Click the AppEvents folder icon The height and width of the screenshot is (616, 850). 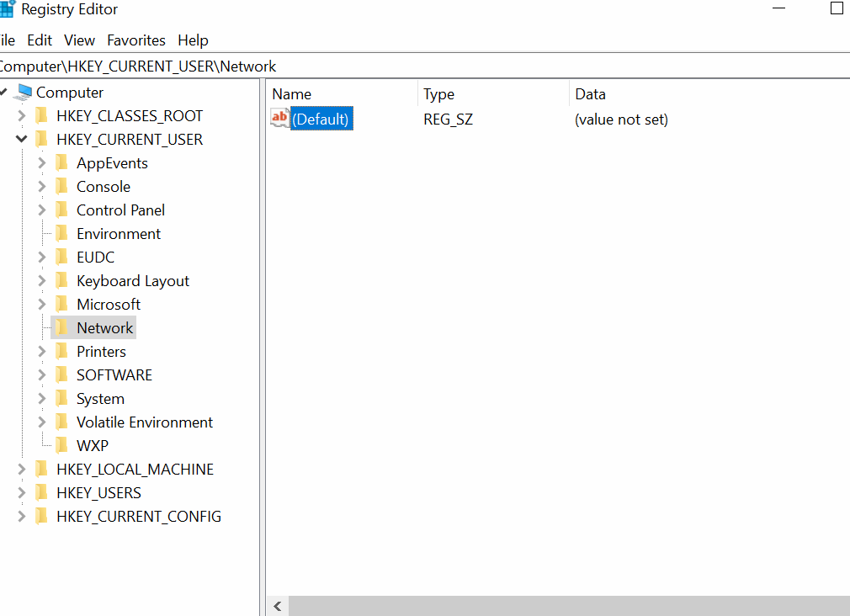point(61,162)
